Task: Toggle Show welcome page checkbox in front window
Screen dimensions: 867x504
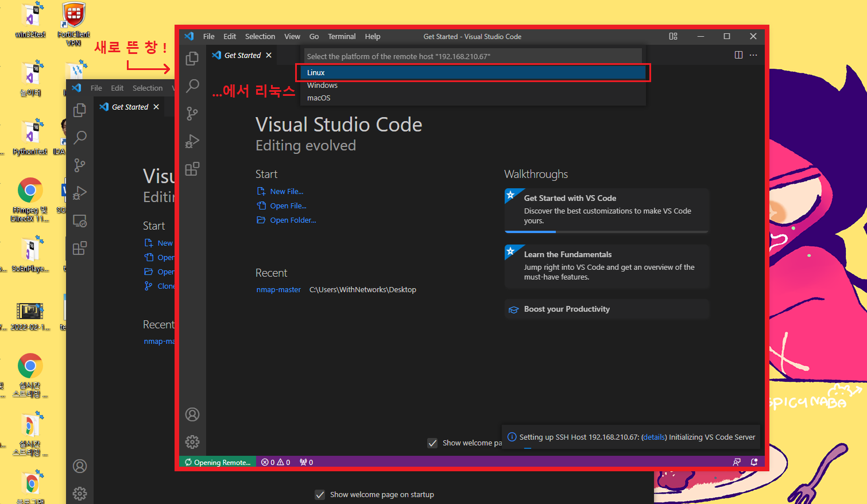Action: (x=432, y=443)
